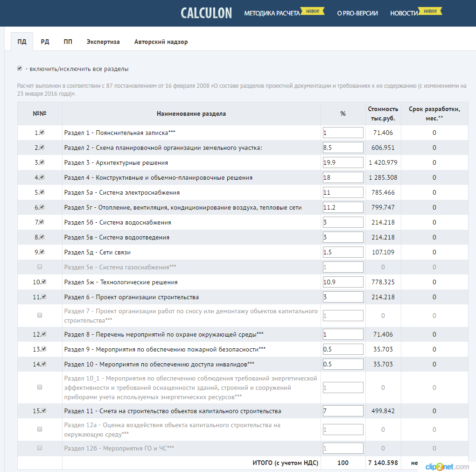
Task: Uncheck Раздел 5д Сети связи checkbox
Action: [42, 252]
